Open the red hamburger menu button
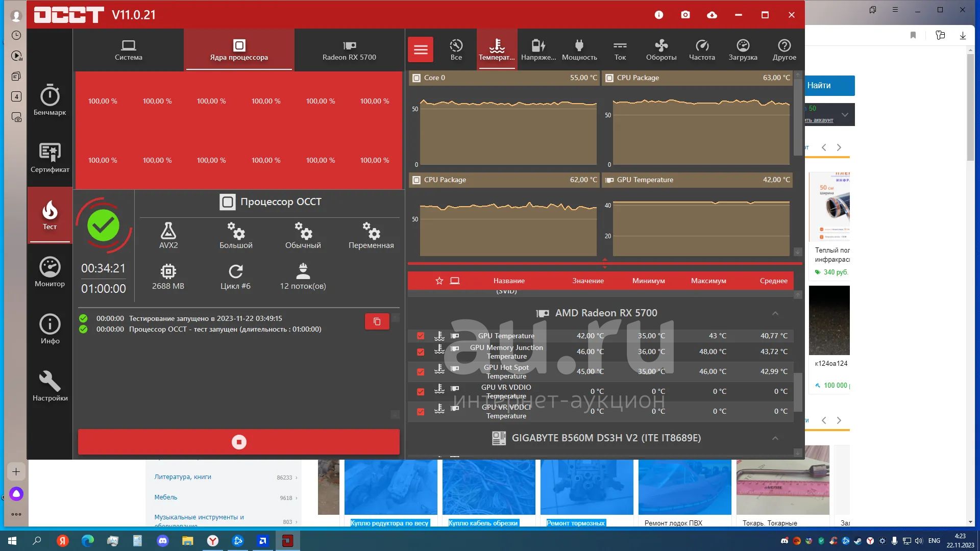This screenshot has width=980, height=551. [421, 49]
